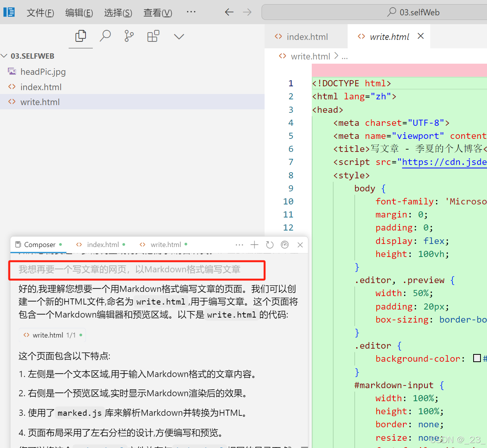Open the Explorer files view icon

pos(81,36)
